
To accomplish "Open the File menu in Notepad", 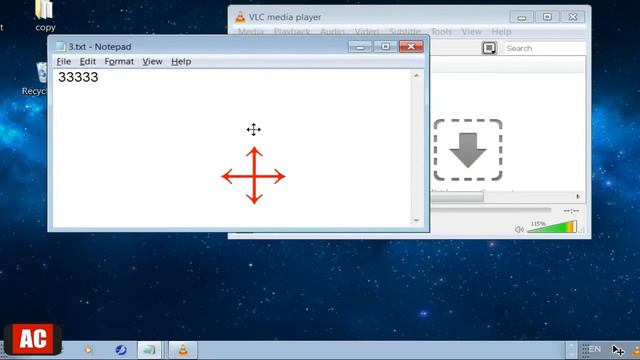I will click(x=64, y=62).
